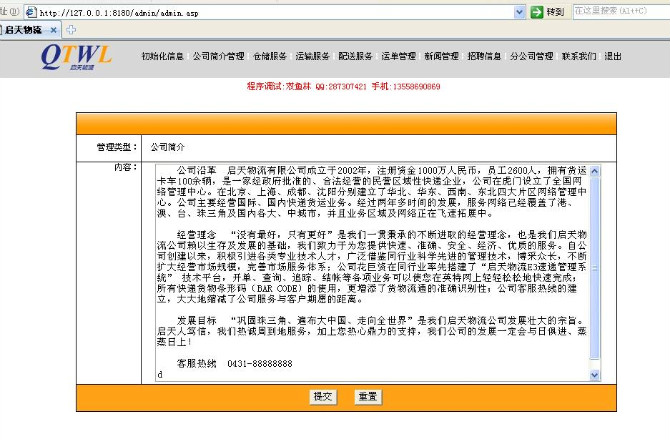The width and height of the screenshot is (670, 440).
Task: Click the 重置 reset button
Action: click(367, 397)
